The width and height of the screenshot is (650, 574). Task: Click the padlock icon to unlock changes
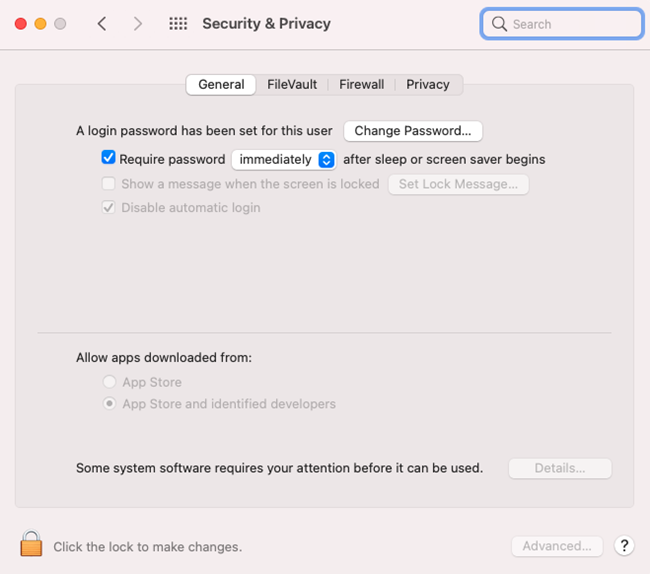[x=31, y=543]
